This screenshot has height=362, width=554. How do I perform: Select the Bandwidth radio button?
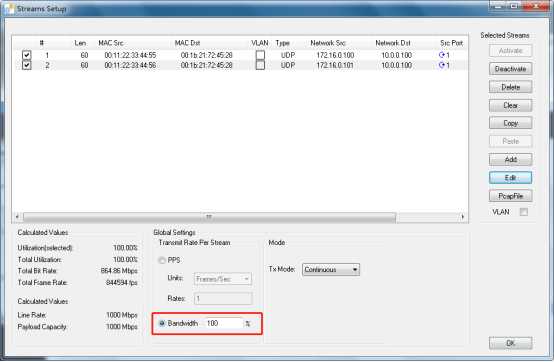pos(162,323)
